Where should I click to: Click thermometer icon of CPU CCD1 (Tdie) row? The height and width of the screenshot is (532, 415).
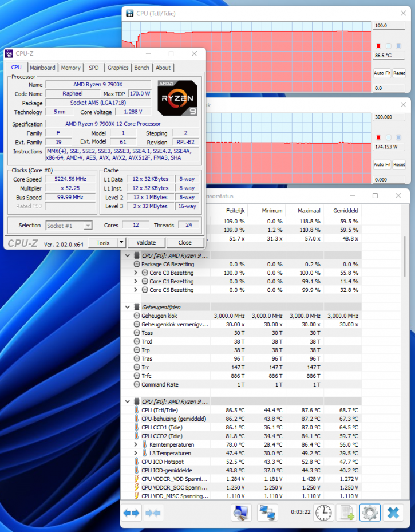click(137, 427)
